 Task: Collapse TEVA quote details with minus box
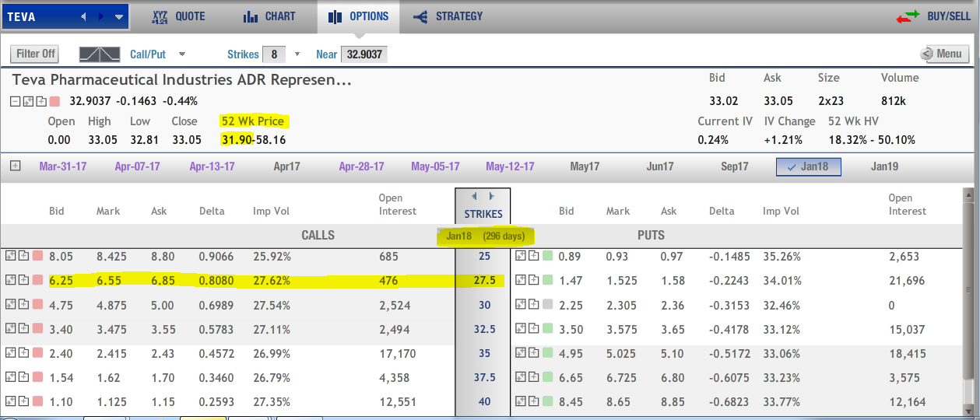click(x=16, y=101)
